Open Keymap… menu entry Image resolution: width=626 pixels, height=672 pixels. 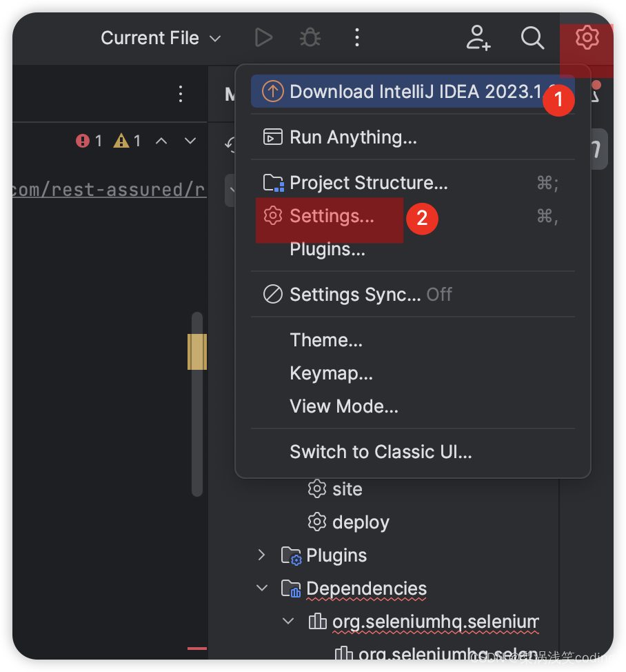(x=413, y=373)
